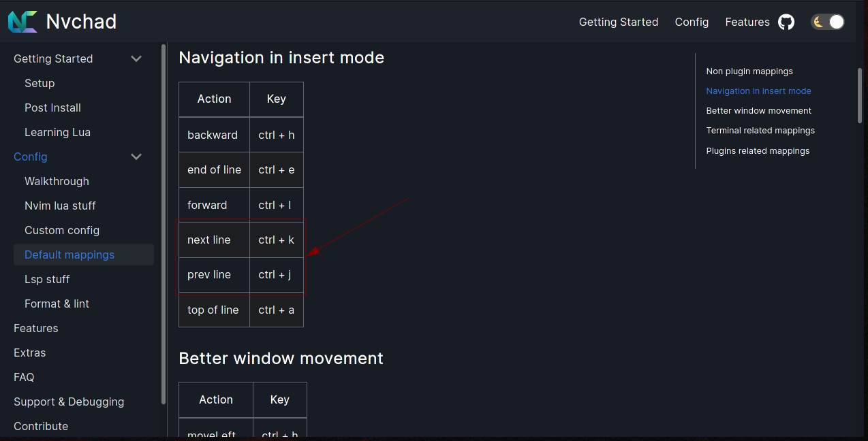This screenshot has height=441, width=868.
Task: Collapse the Getting Started section
Action: click(136, 59)
